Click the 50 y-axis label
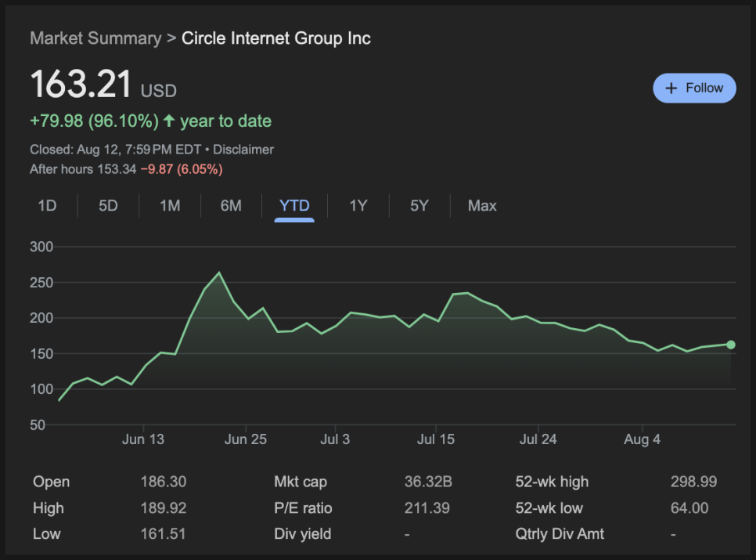756x560 pixels. pyautogui.click(x=38, y=425)
